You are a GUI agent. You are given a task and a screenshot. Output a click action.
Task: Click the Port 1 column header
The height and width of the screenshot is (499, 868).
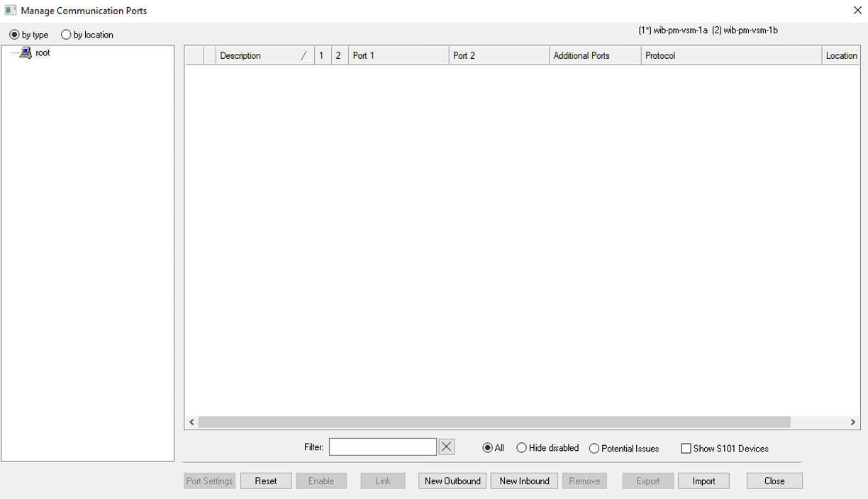click(398, 56)
